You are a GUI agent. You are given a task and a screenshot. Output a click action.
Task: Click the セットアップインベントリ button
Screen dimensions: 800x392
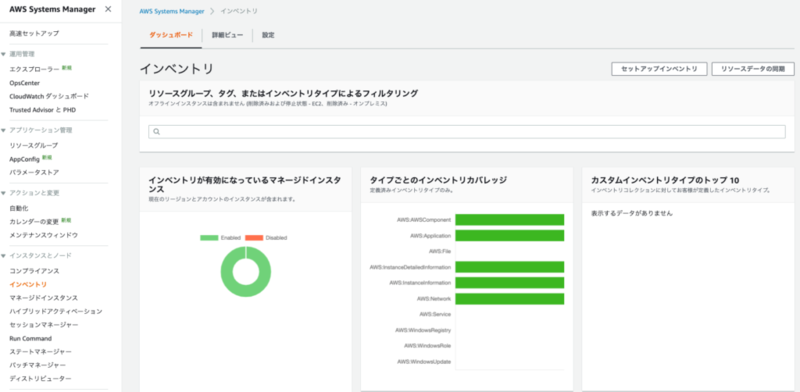659,69
